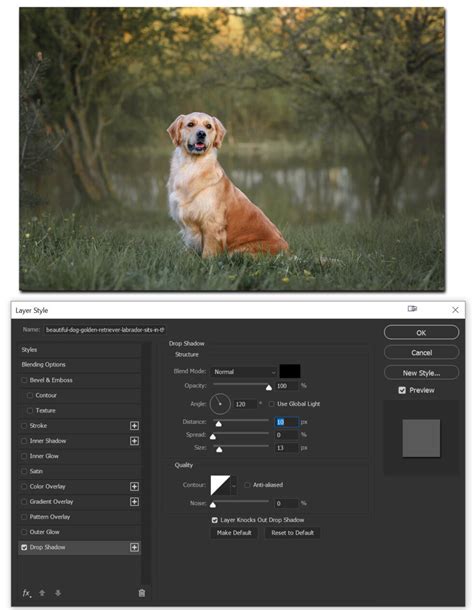The image size is (474, 610).
Task: Click the layer Name input field
Action: click(x=105, y=330)
